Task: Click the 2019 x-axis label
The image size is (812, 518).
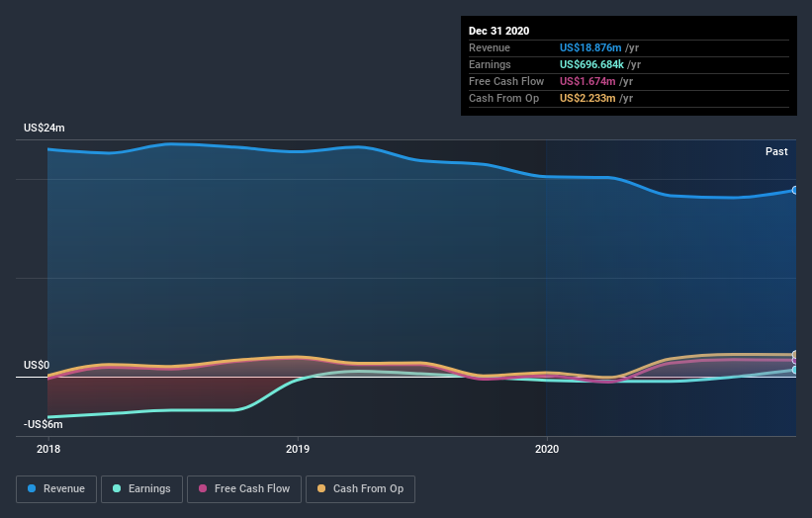Action: tap(298, 449)
